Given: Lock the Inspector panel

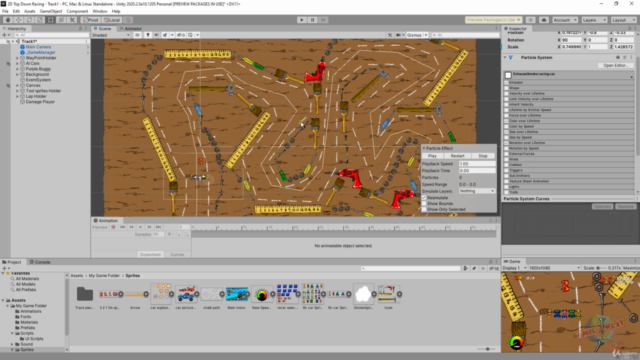Looking at the screenshot, I should point(629,29).
